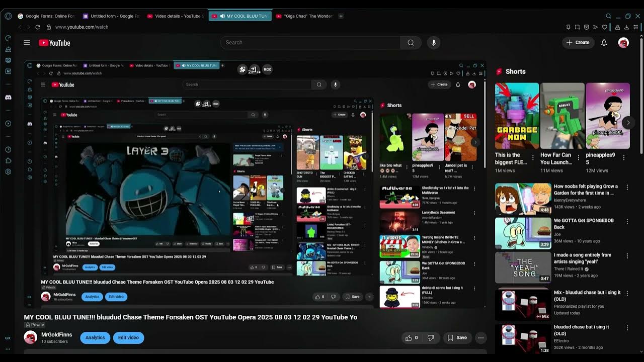Open GX Cleaner in the sidebar

(x=8, y=49)
